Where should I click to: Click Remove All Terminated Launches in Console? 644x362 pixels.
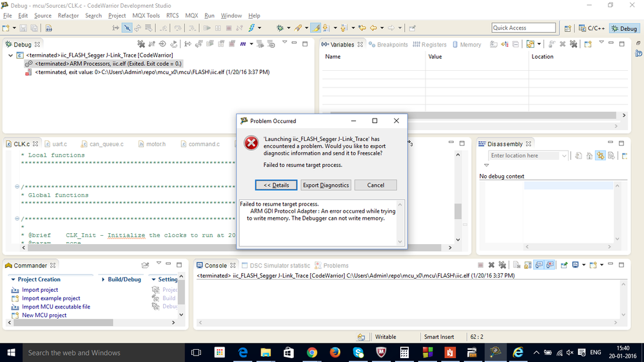click(x=502, y=265)
